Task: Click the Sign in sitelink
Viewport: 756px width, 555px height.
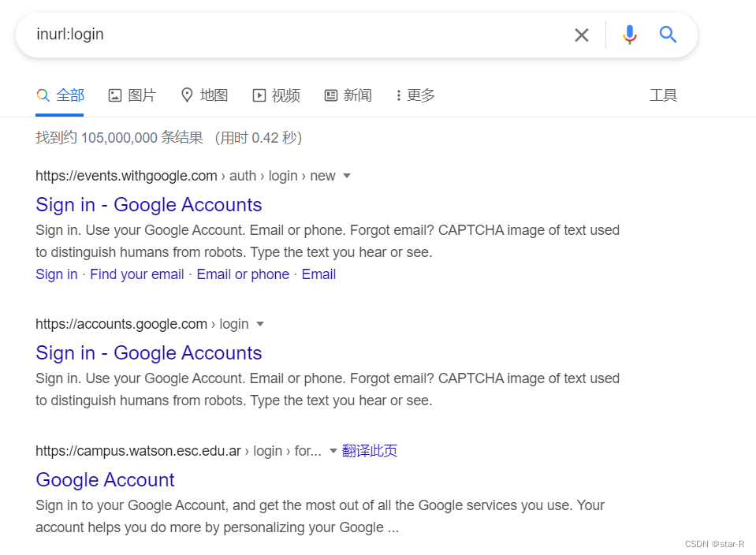Action: (57, 274)
